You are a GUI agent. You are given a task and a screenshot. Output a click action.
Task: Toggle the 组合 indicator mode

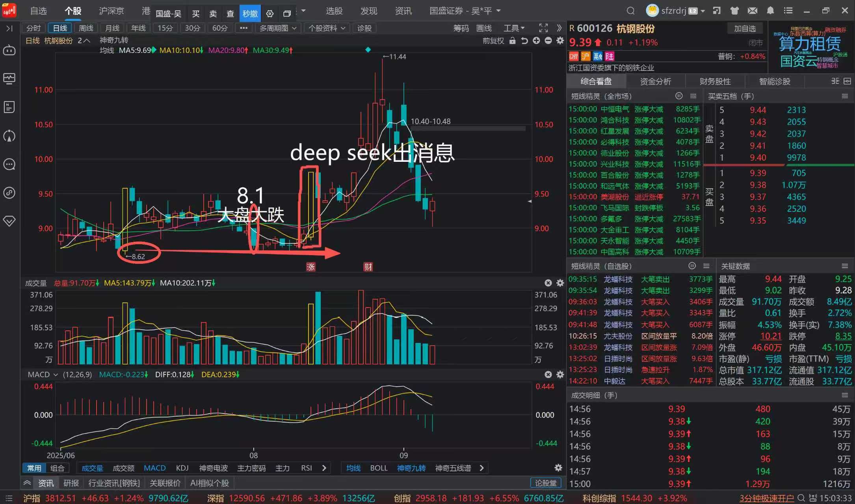click(58, 468)
